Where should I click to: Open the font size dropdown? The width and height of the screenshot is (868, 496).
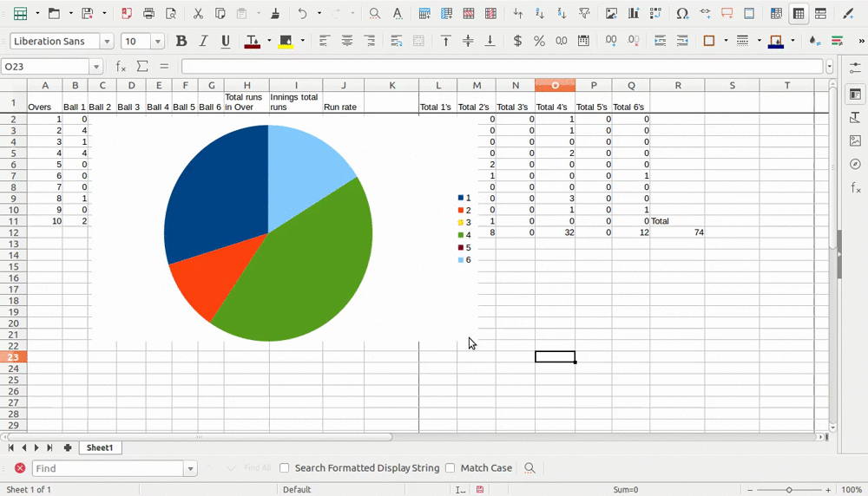(x=158, y=42)
